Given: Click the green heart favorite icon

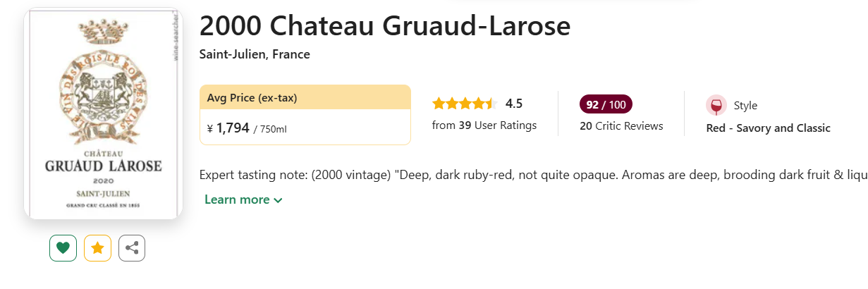Looking at the screenshot, I should point(63,247).
